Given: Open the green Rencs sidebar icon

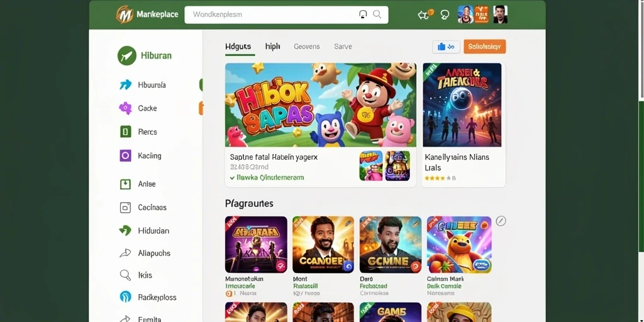Looking at the screenshot, I should [x=125, y=132].
